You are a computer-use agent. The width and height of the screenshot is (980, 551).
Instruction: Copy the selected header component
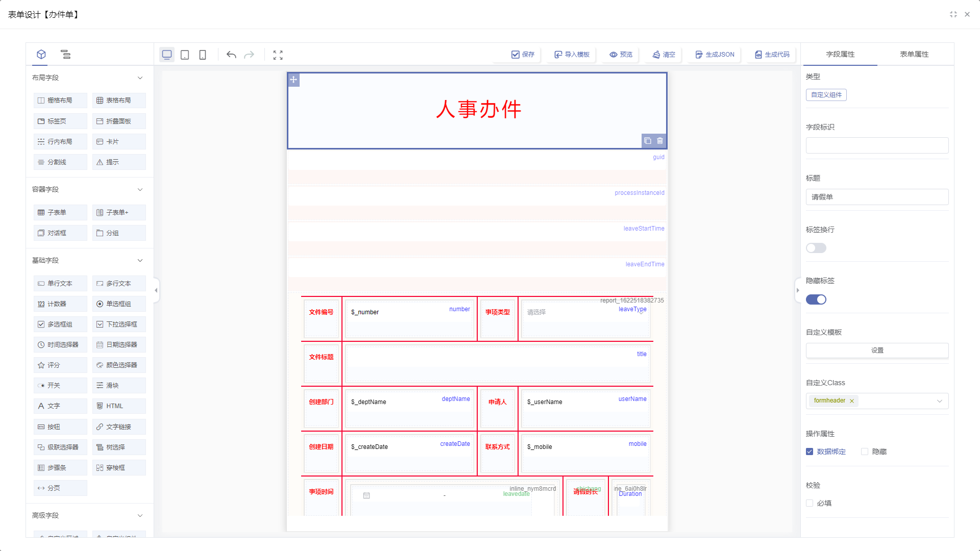point(648,141)
